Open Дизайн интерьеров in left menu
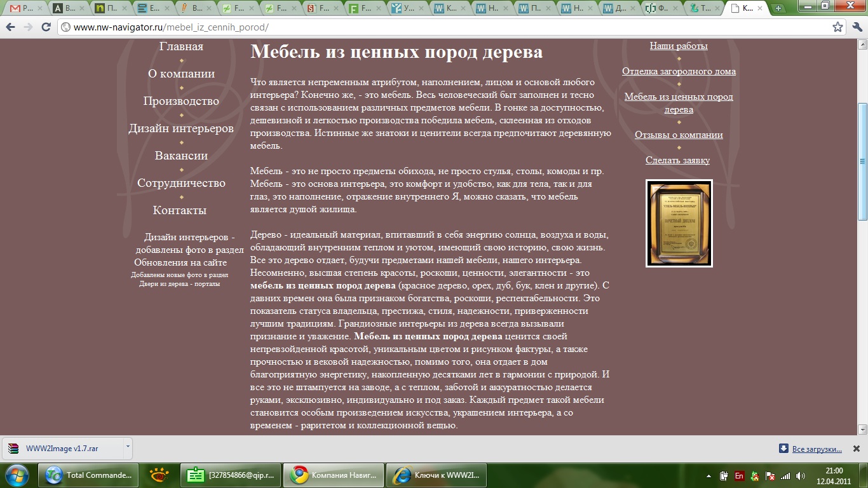Image resolution: width=868 pixels, height=488 pixels. coord(181,128)
